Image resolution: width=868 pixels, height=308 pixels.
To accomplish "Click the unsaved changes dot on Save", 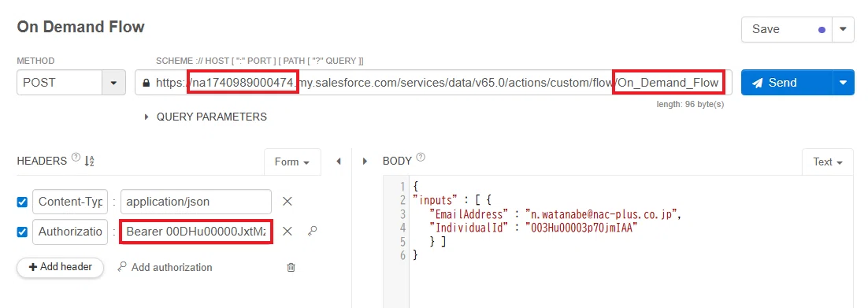I will [822, 30].
